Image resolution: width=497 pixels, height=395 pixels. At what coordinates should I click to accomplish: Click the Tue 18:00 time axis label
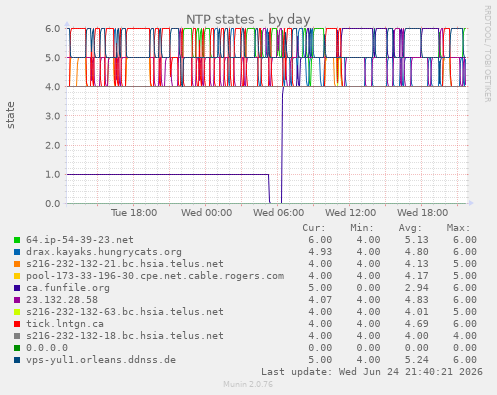134,213
